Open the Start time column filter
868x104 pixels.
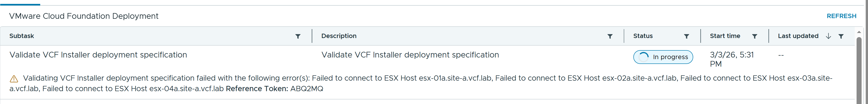(754, 36)
